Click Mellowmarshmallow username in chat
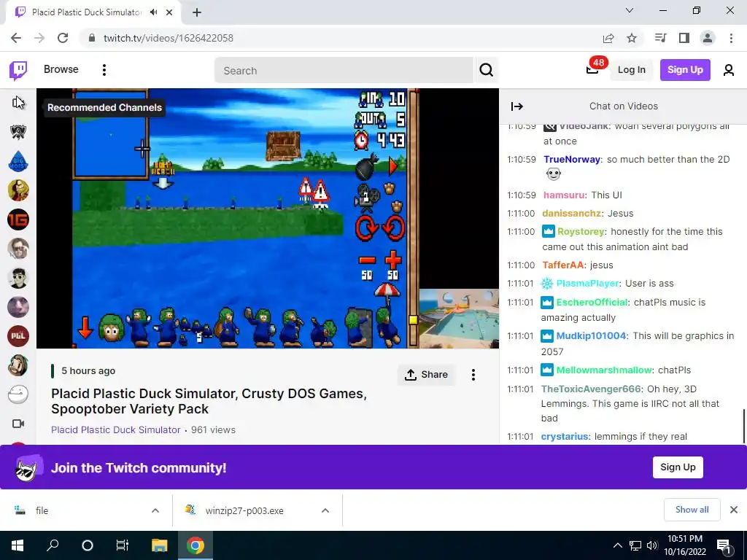Viewport: 747px width, 560px height. pos(603,370)
